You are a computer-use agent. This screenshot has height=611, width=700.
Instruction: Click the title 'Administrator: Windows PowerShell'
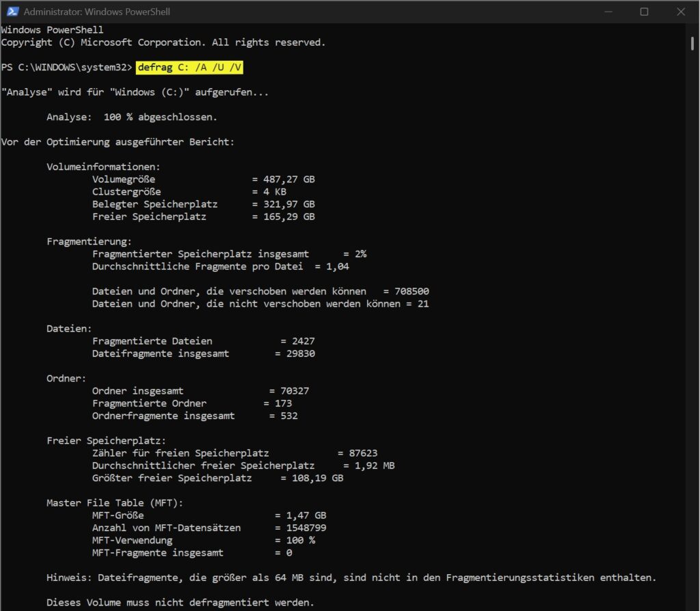[x=97, y=12]
